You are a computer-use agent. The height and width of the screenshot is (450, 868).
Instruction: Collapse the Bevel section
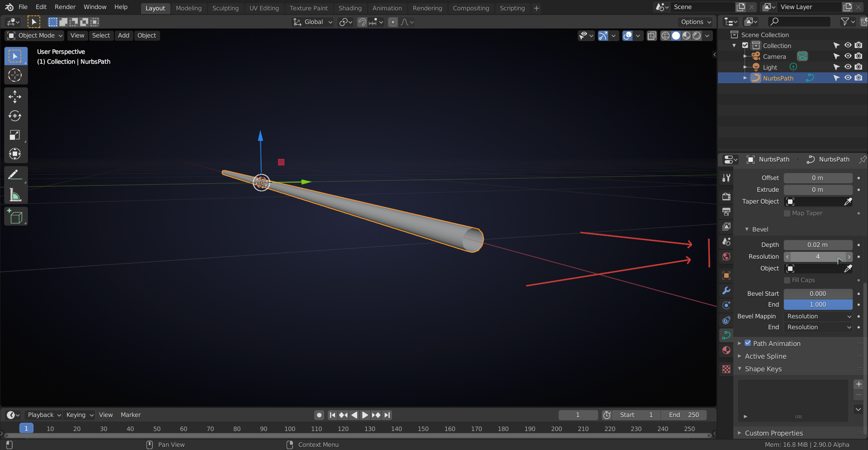pos(747,229)
